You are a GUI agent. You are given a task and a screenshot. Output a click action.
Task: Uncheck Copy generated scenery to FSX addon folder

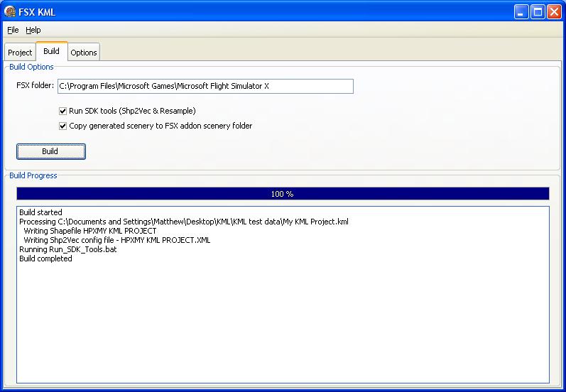(63, 126)
